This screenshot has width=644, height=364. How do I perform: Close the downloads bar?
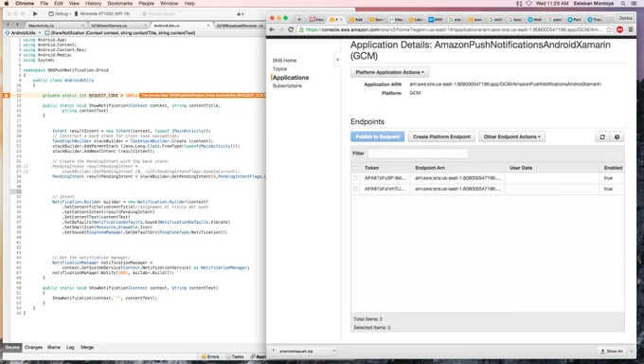click(632, 352)
